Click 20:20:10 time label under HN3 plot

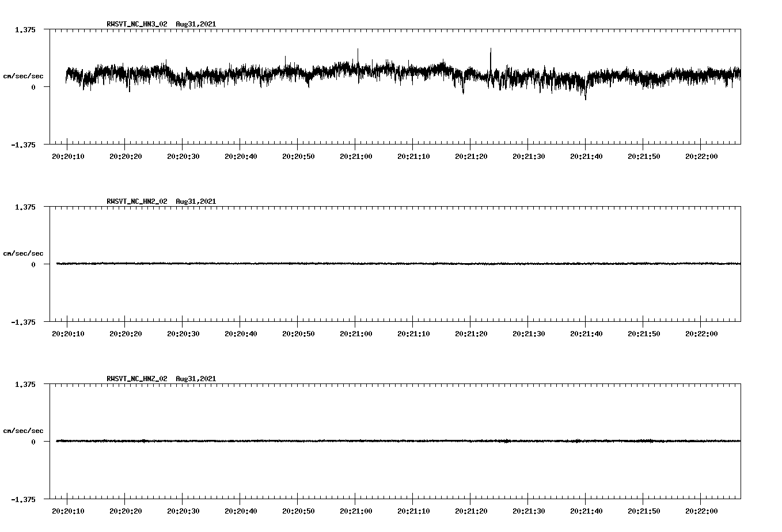pos(68,156)
